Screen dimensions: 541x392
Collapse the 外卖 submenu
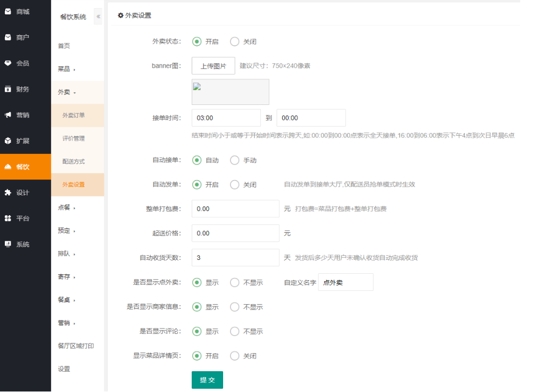coord(67,92)
